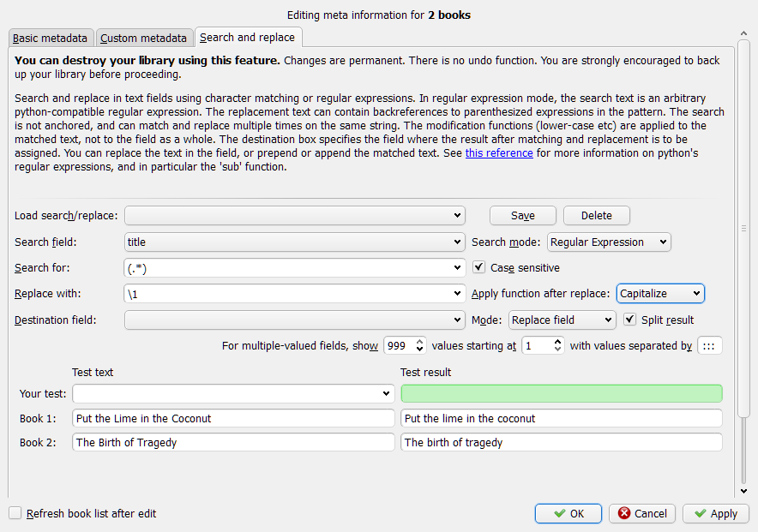Open Apply function after replace dropdown
The height and width of the screenshot is (532, 758).
coord(660,294)
